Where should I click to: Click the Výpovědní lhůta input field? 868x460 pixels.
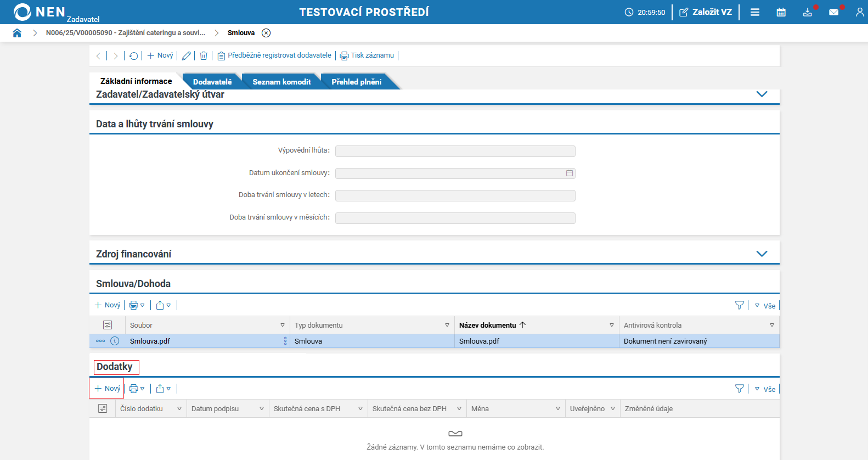click(x=455, y=151)
